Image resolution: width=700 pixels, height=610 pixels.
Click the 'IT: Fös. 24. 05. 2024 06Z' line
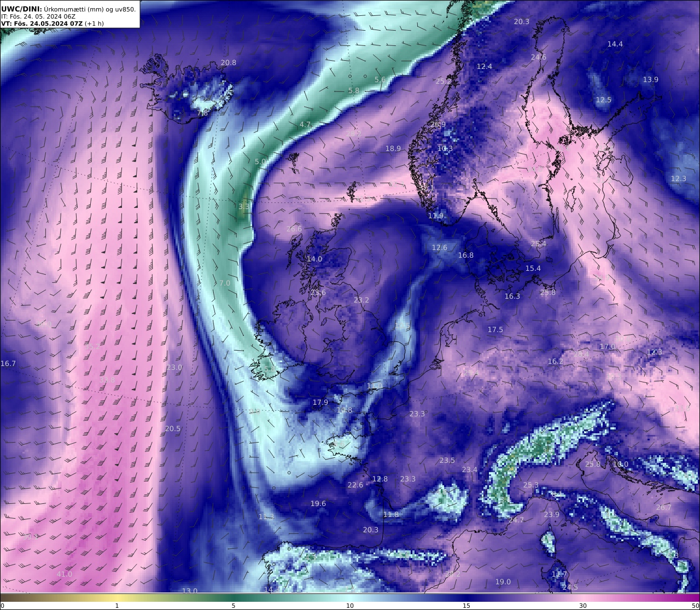coord(38,16)
